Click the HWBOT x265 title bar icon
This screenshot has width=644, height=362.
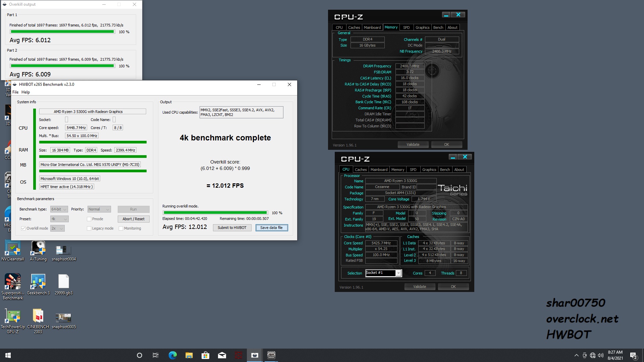(15, 84)
